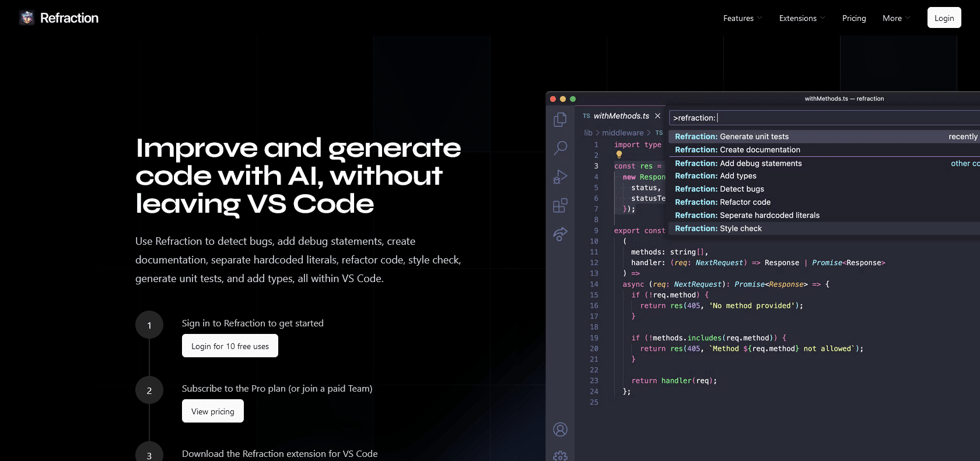Click the TS file icon on withMethods.ts tab
Image resolution: width=980 pixels, height=461 pixels.
[x=586, y=116]
